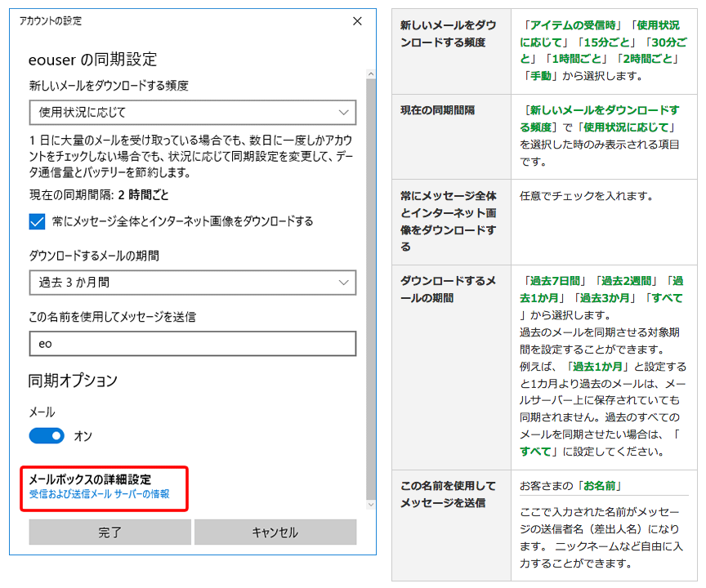The width and height of the screenshot is (706, 588).
Task: Click green アイテムの受信時 text in table
Action: coord(576,25)
